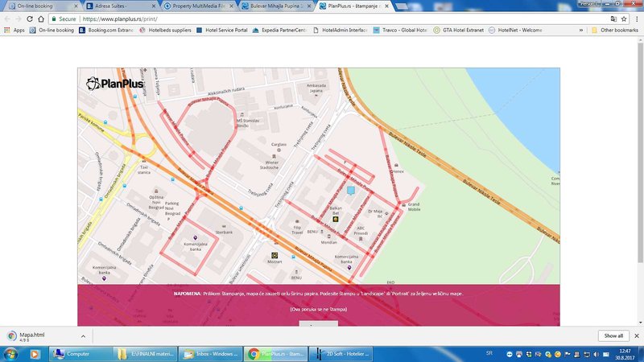Click the Balkan Bet map icon
This screenshot has height=362, width=644.
click(336, 217)
